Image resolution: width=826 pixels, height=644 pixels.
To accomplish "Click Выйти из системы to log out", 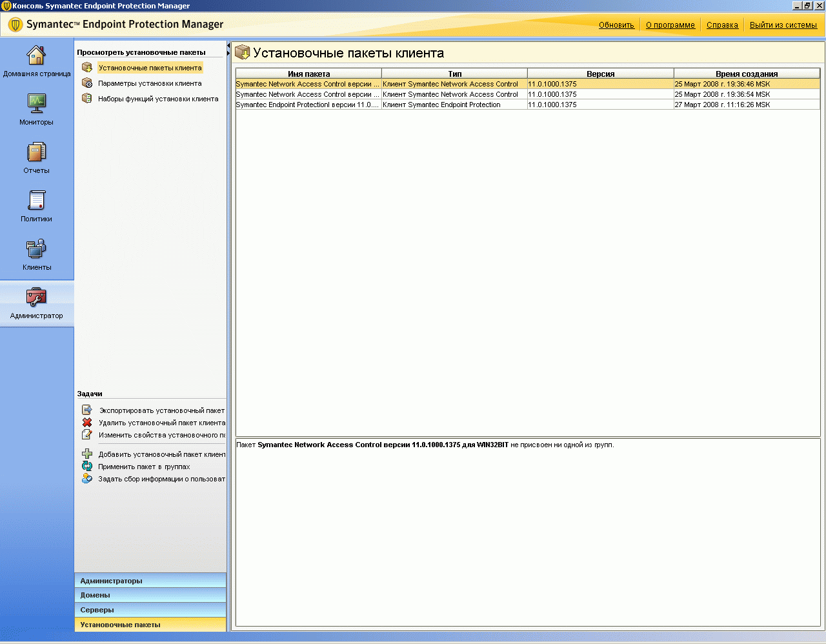I will click(783, 25).
